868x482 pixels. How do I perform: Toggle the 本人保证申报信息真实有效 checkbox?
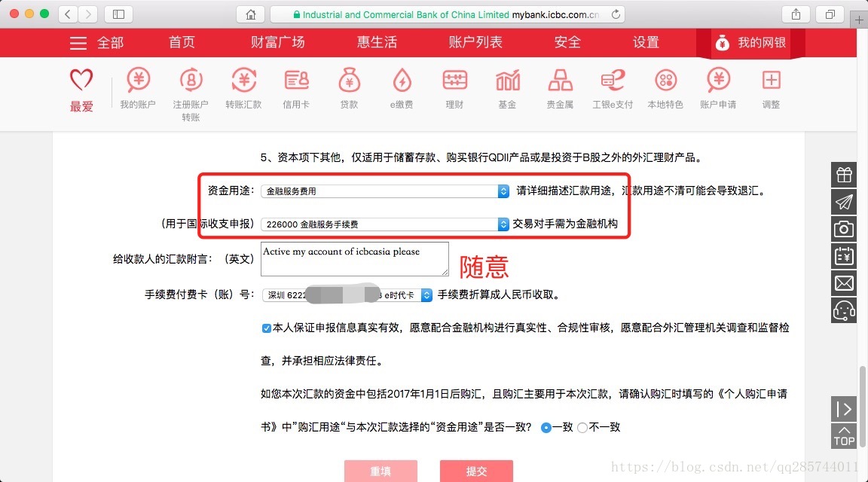tap(266, 328)
